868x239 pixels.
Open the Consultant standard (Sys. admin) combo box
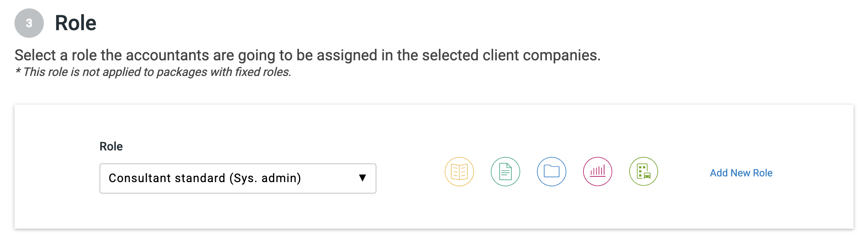coord(238,178)
